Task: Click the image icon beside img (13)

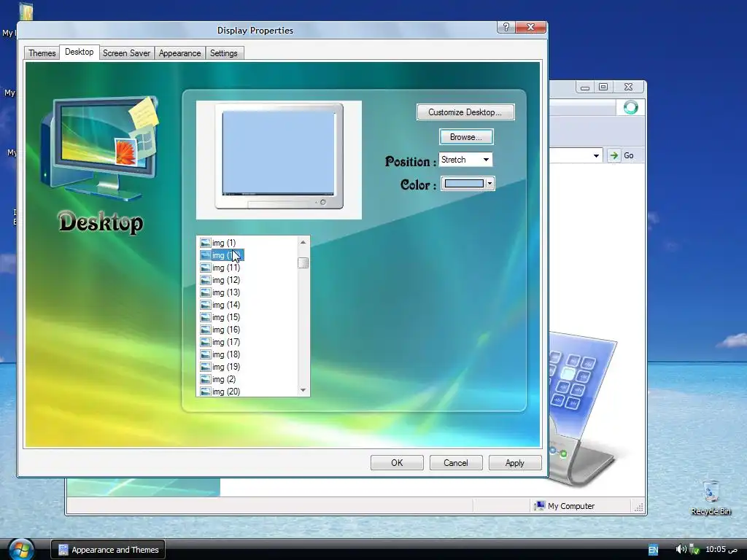Action: tap(205, 292)
